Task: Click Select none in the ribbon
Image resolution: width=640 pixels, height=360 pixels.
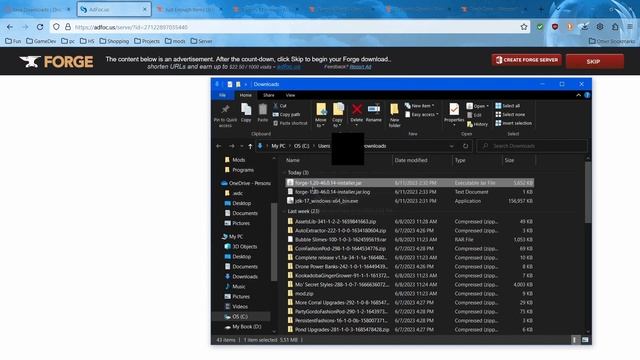Action: click(x=510, y=115)
